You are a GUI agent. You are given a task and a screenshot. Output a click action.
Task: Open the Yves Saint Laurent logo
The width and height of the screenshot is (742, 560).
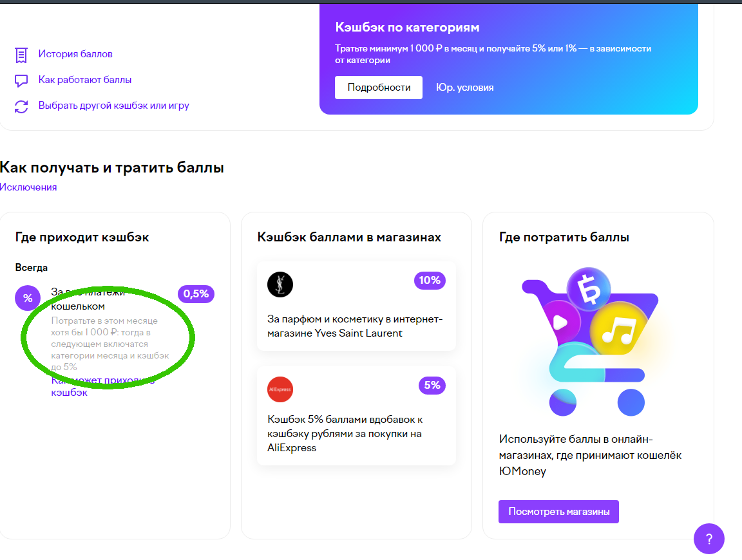280,285
